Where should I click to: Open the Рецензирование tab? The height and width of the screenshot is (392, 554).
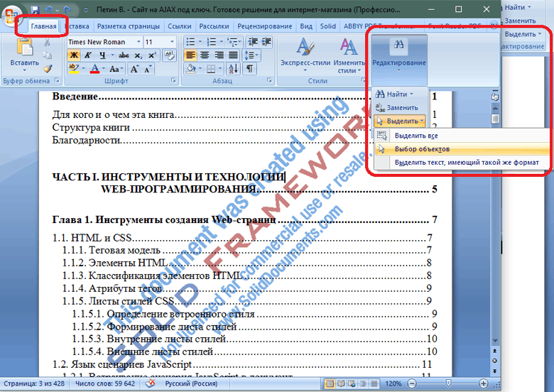265,26
